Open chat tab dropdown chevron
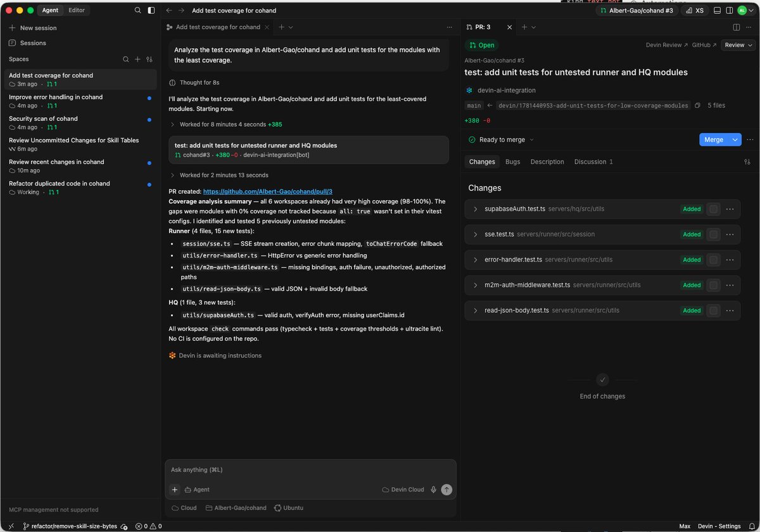Viewport: 760px width, 532px height. point(291,27)
